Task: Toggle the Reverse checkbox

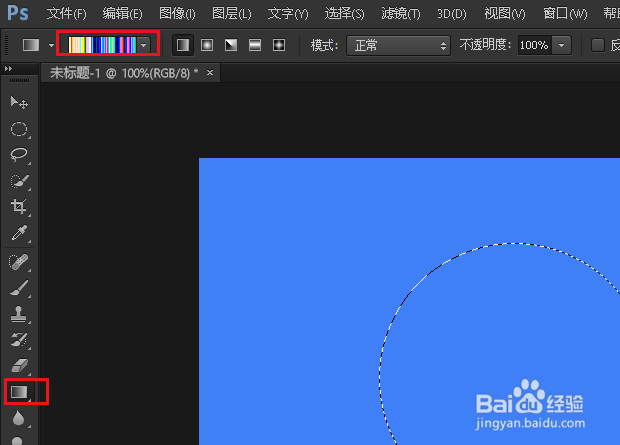Action: point(597,45)
